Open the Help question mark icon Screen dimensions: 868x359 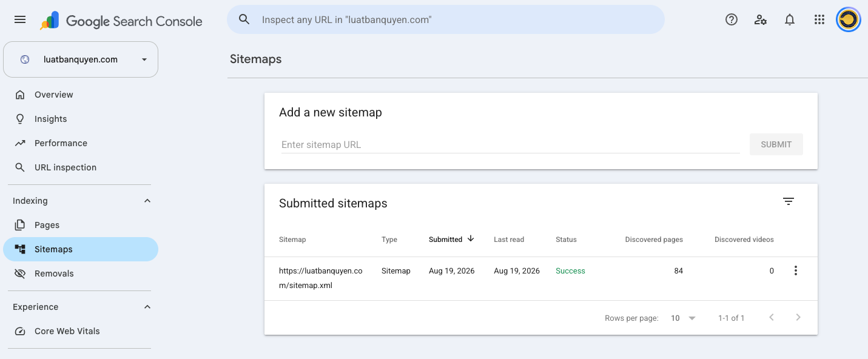pos(732,20)
